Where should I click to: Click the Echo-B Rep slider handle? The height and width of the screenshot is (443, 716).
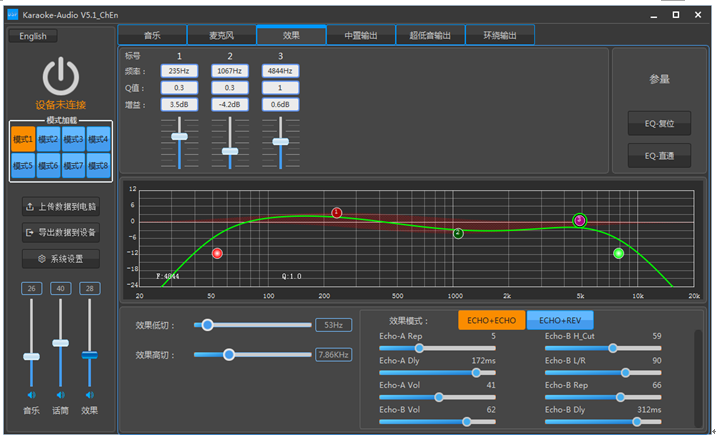(620, 397)
